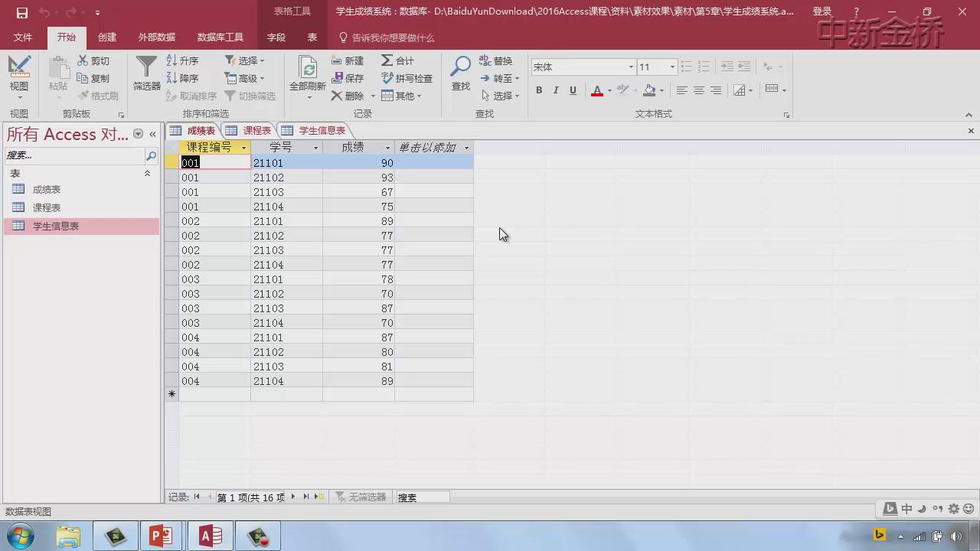This screenshot has height=551, width=980.
Task: Collapse navigation pane with shutter button
Action: pos(152,134)
